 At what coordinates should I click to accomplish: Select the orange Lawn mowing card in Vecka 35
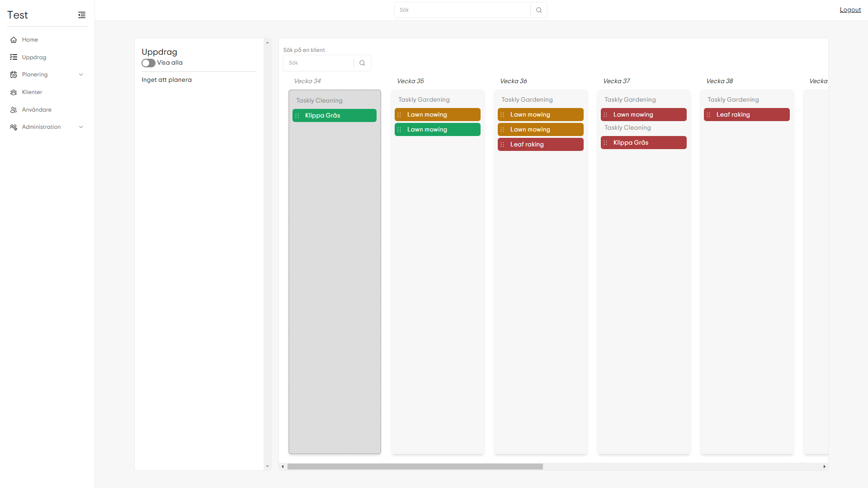tap(438, 115)
